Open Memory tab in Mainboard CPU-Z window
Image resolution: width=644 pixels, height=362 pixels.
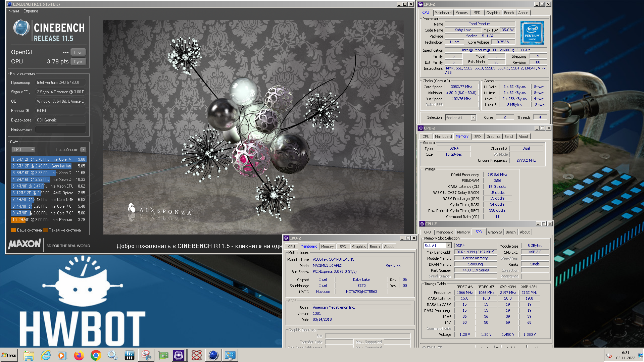pyautogui.click(x=327, y=247)
